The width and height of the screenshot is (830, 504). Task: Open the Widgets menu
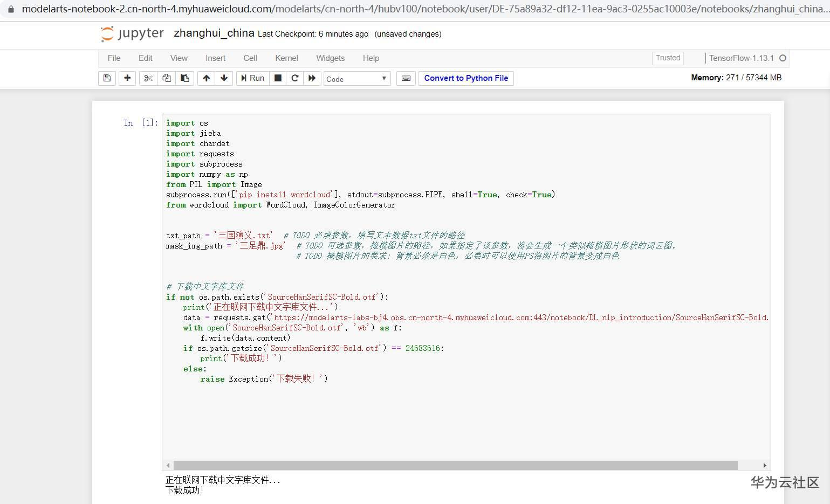pos(331,58)
